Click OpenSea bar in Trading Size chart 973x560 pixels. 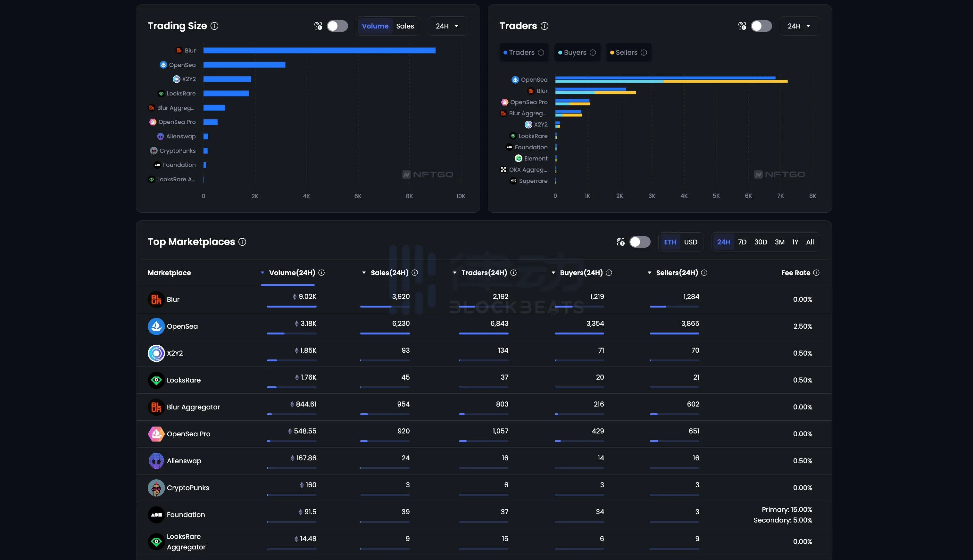[x=244, y=65]
